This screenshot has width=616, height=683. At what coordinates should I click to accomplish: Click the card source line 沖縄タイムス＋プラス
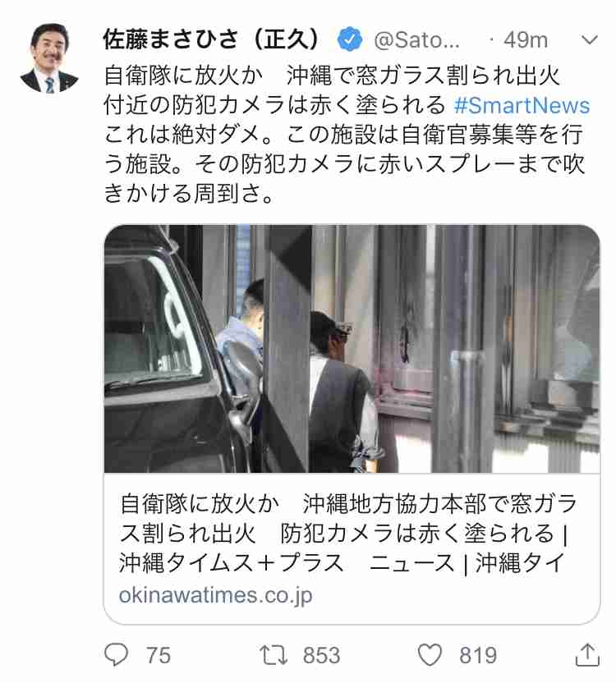(232, 563)
